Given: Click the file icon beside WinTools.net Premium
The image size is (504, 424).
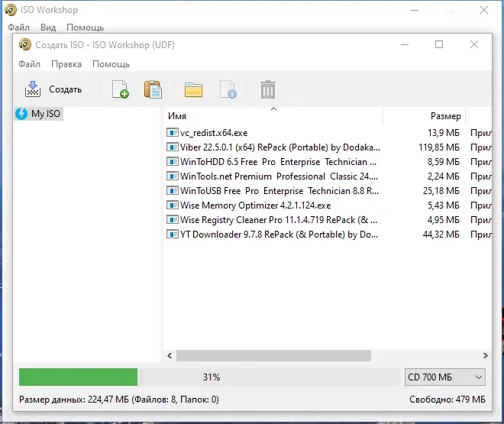Looking at the screenshot, I should (x=173, y=176).
